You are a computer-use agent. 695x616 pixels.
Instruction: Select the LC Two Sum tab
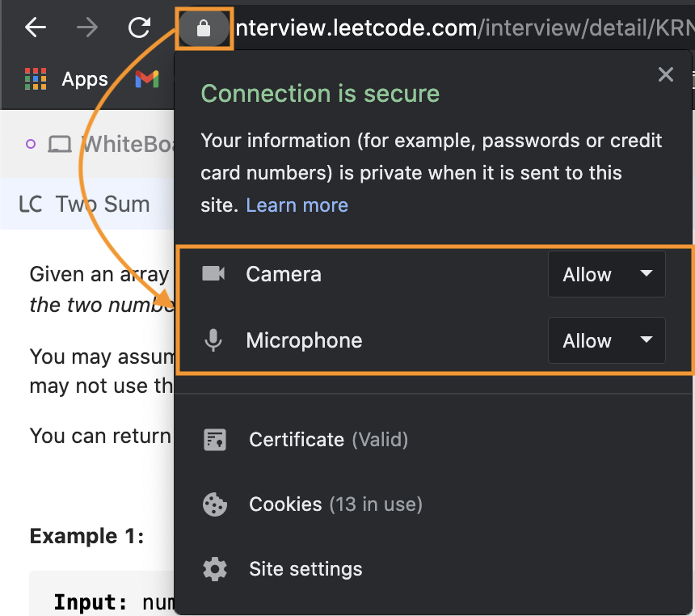click(86, 204)
